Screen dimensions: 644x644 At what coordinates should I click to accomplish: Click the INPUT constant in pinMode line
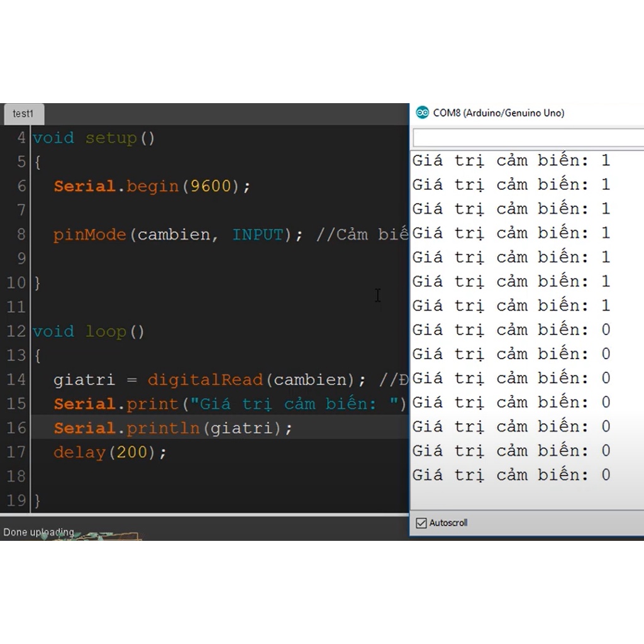[257, 235]
